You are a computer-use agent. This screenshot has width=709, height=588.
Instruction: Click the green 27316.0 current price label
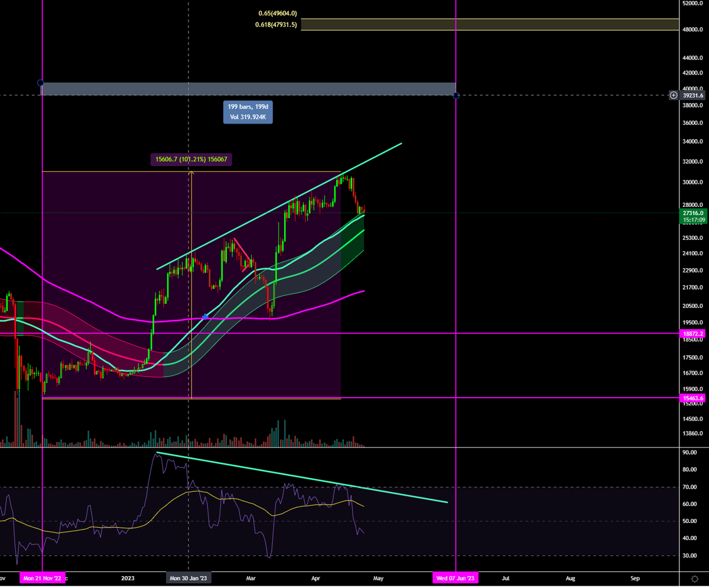click(693, 212)
